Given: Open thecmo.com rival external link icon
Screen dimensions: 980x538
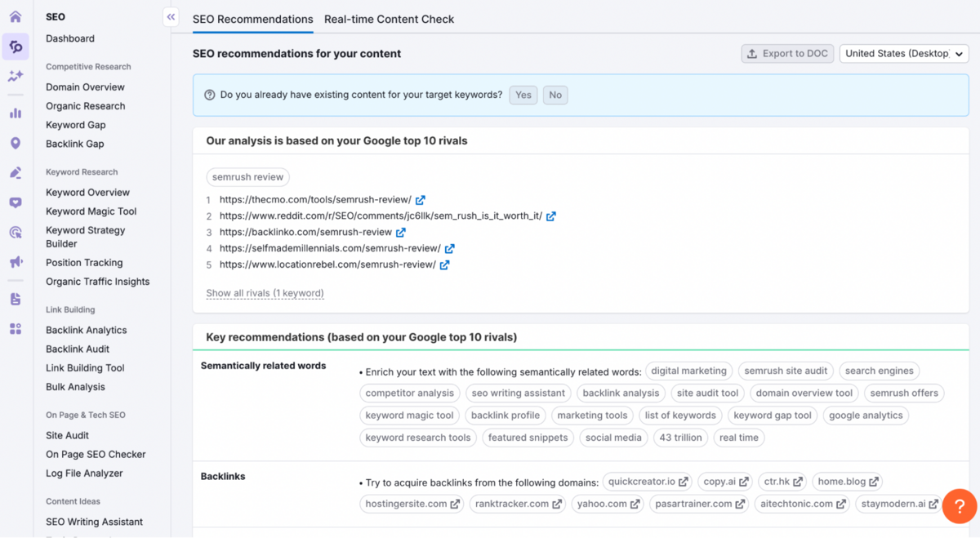Looking at the screenshot, I should (x=421, y=200).
